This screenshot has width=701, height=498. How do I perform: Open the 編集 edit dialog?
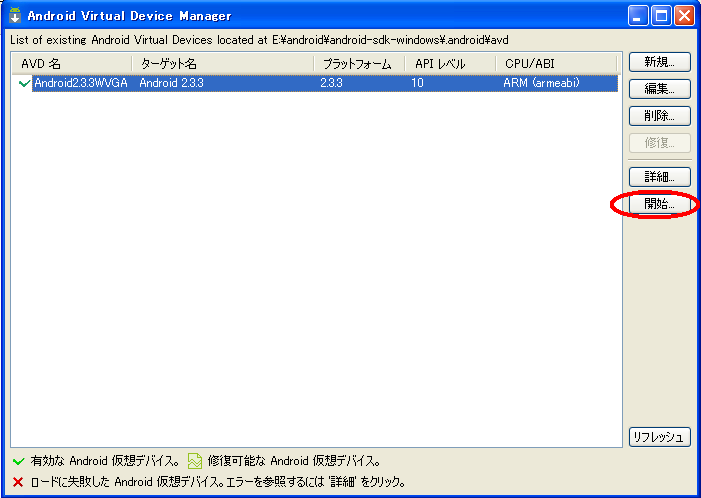tap(659, 89)
